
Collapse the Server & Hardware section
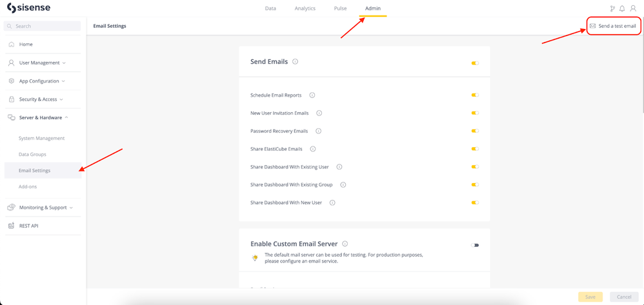(43, 117)
